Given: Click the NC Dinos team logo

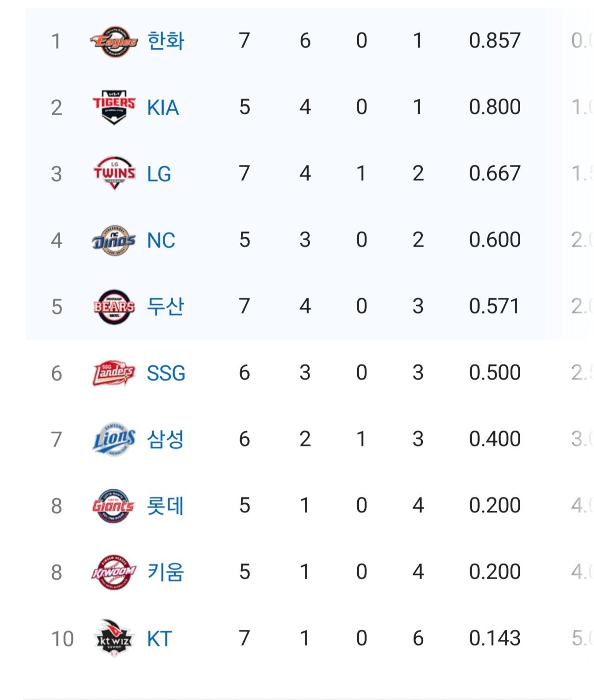Looking at the screenshot, I should pos(114,240).
